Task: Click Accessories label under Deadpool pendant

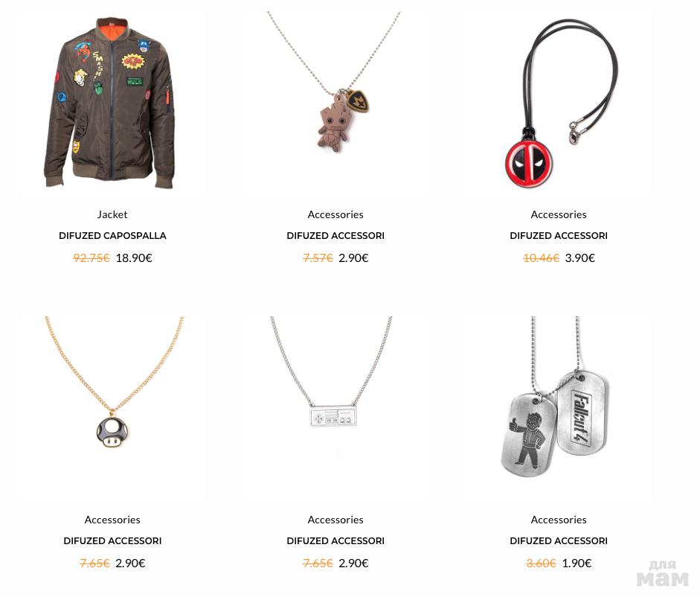Action: coord(559,214)
